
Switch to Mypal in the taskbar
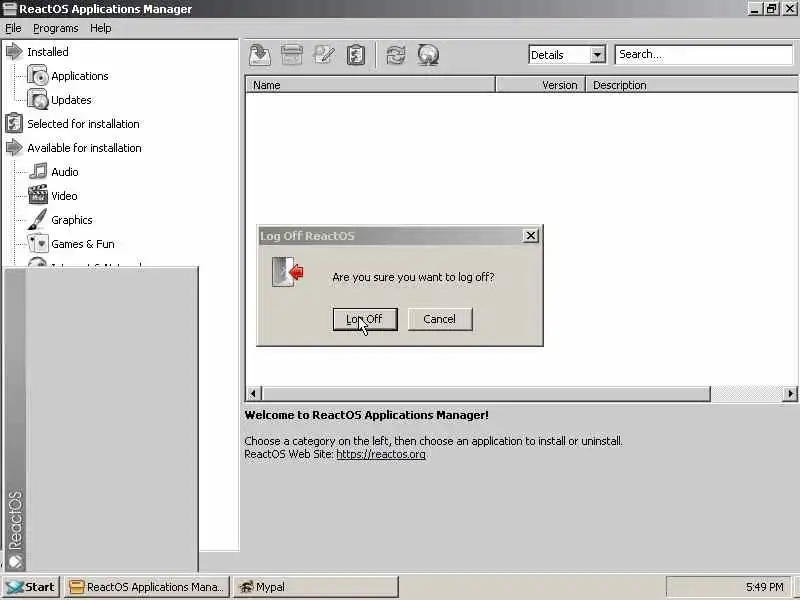click(x=316, y=587)
